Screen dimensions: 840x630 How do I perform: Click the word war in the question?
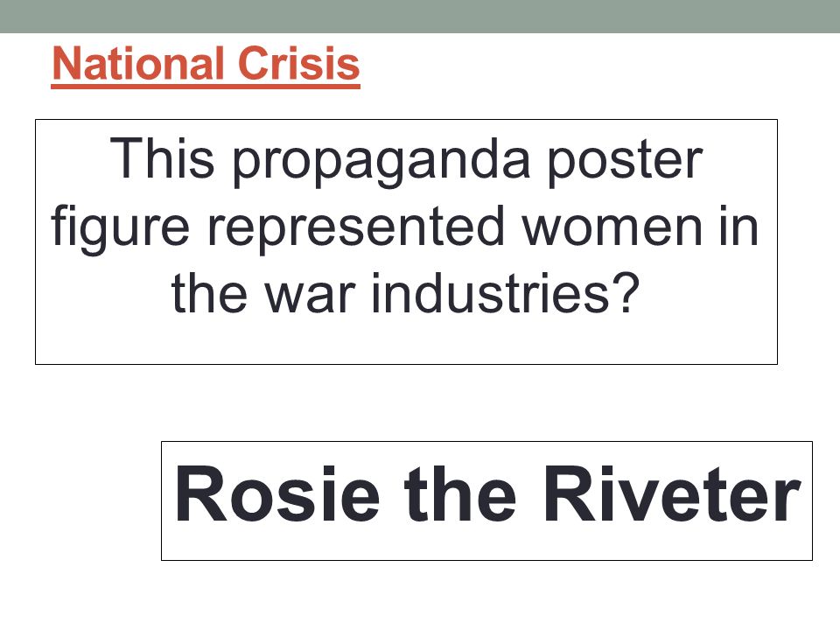tap(310, 297)
